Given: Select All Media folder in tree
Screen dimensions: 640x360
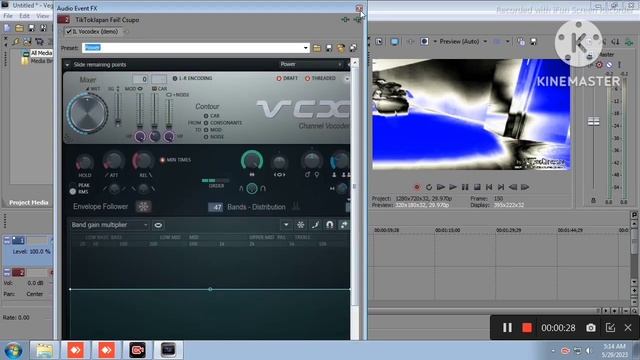Looking at the screenshot, I should 41,53.
